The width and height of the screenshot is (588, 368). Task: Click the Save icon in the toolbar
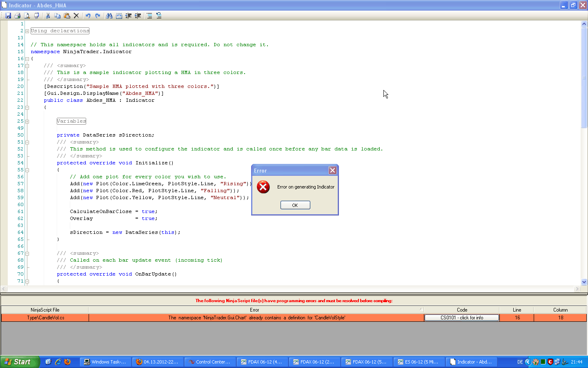(8, 16)
